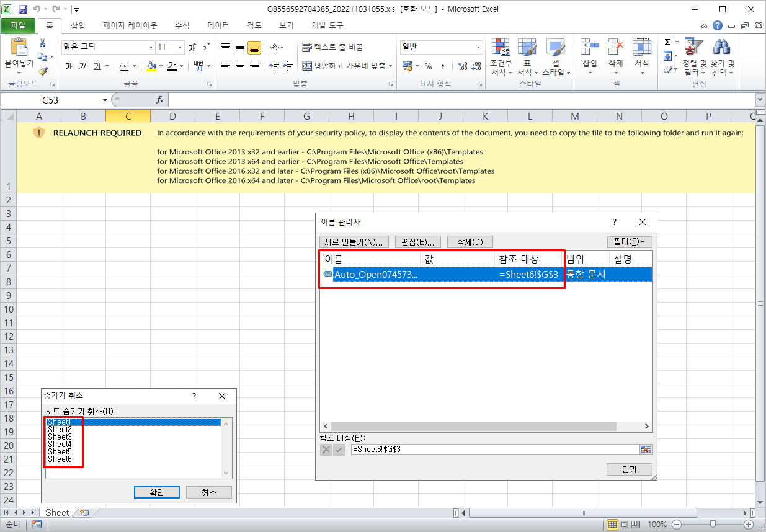Toggle bottom vertical align

(x=254, y=48)
